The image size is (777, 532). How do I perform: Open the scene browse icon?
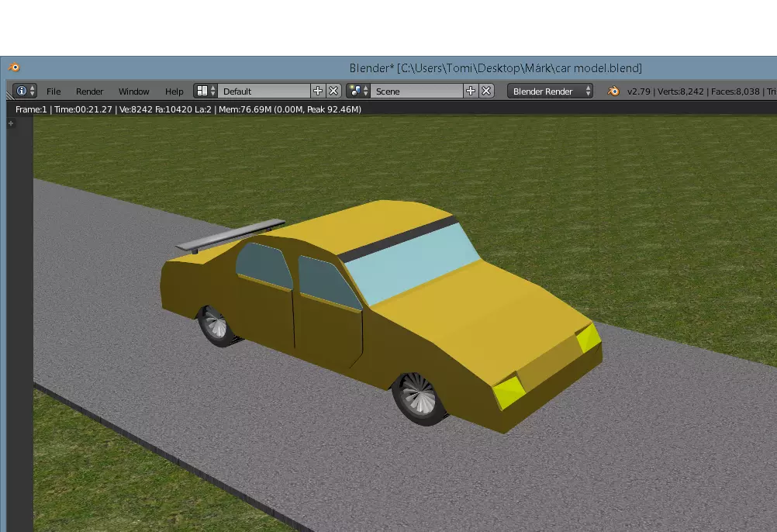(358, 92)
